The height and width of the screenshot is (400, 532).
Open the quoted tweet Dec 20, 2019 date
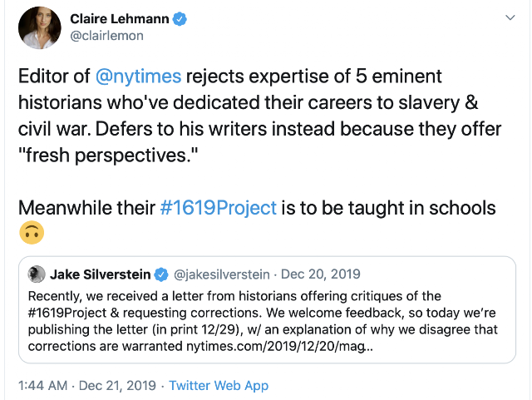[x=321, y=274]
